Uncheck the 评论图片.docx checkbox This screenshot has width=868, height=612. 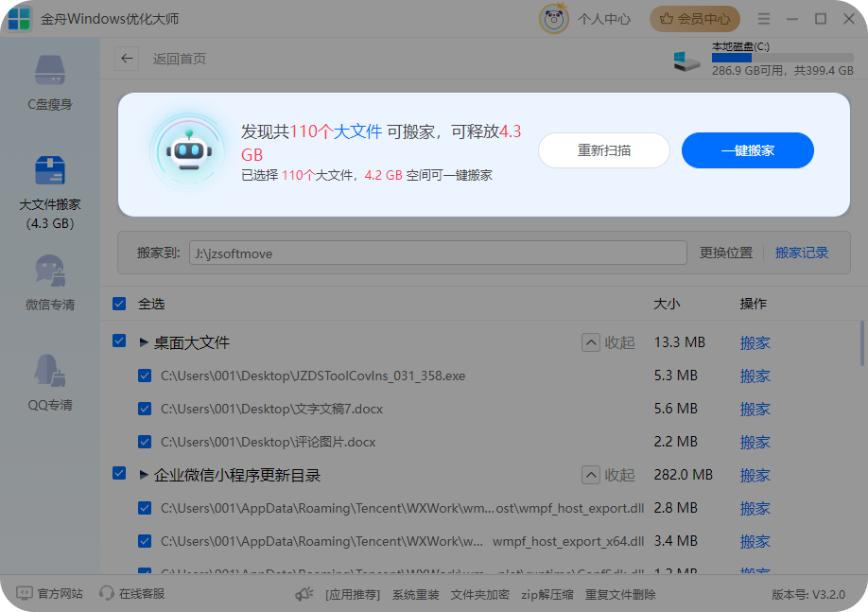click(145, 442)
